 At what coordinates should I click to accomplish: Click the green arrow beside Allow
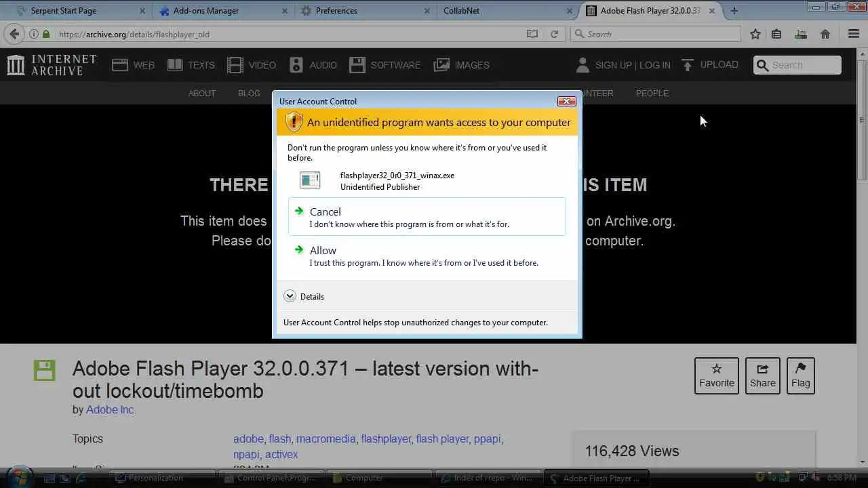coord(299,249)
